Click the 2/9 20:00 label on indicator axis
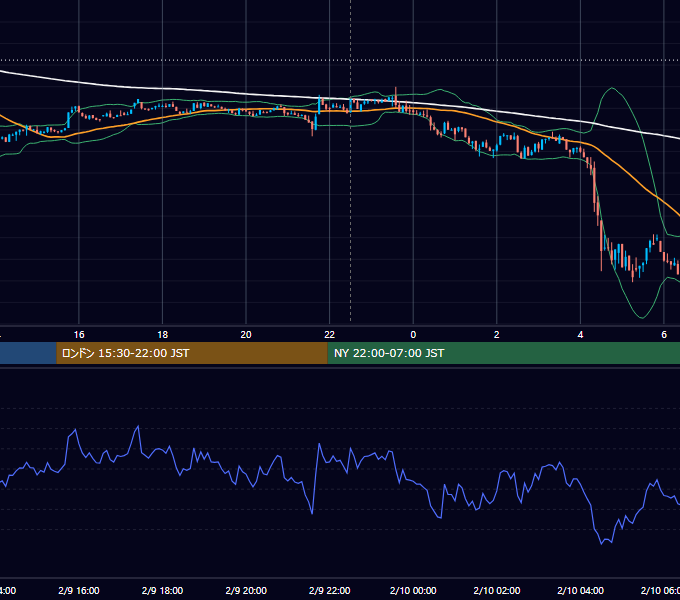 point(246,590)
